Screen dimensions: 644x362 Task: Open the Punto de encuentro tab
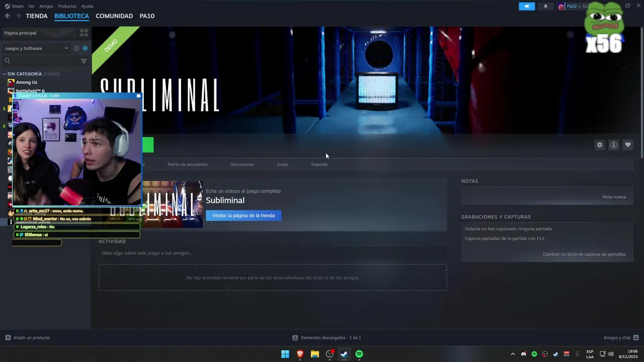[x=187, y=164]
